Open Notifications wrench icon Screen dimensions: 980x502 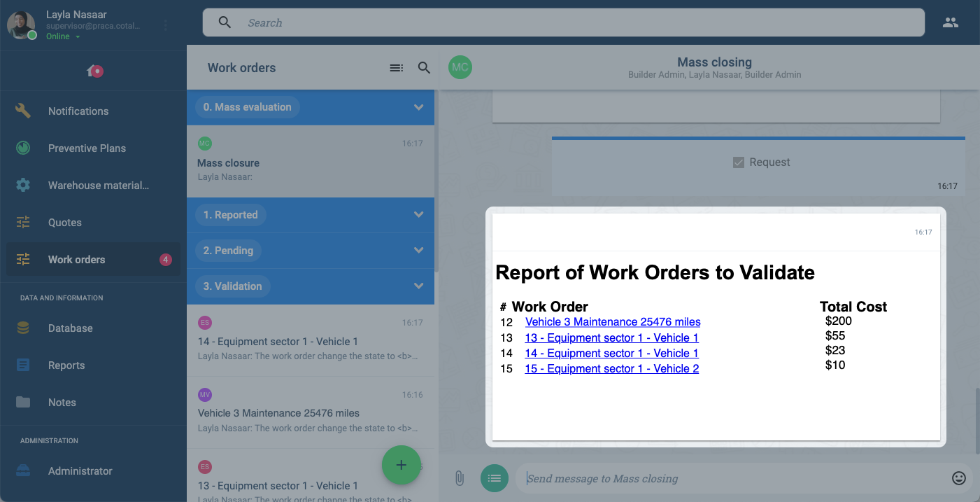[x=23, y=111]
